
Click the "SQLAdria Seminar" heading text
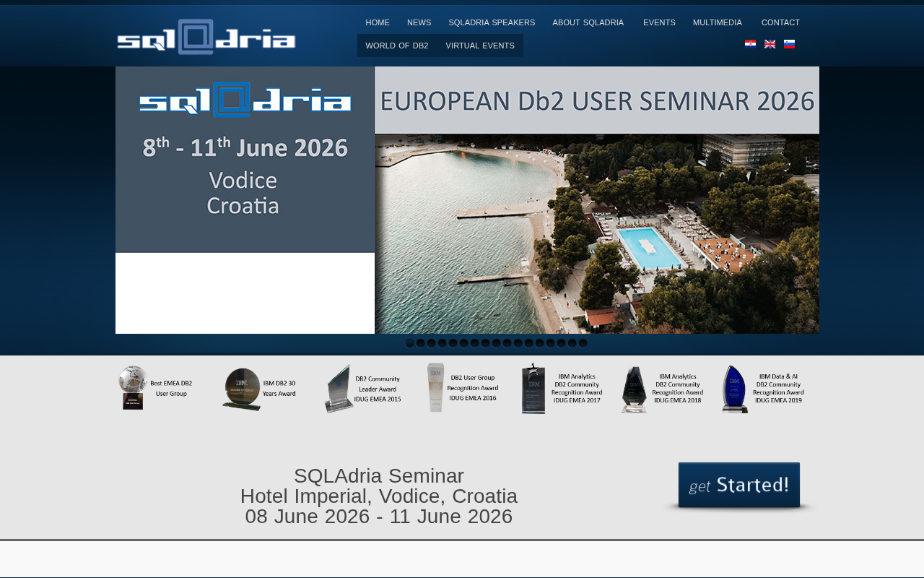[x=379, y=476]
